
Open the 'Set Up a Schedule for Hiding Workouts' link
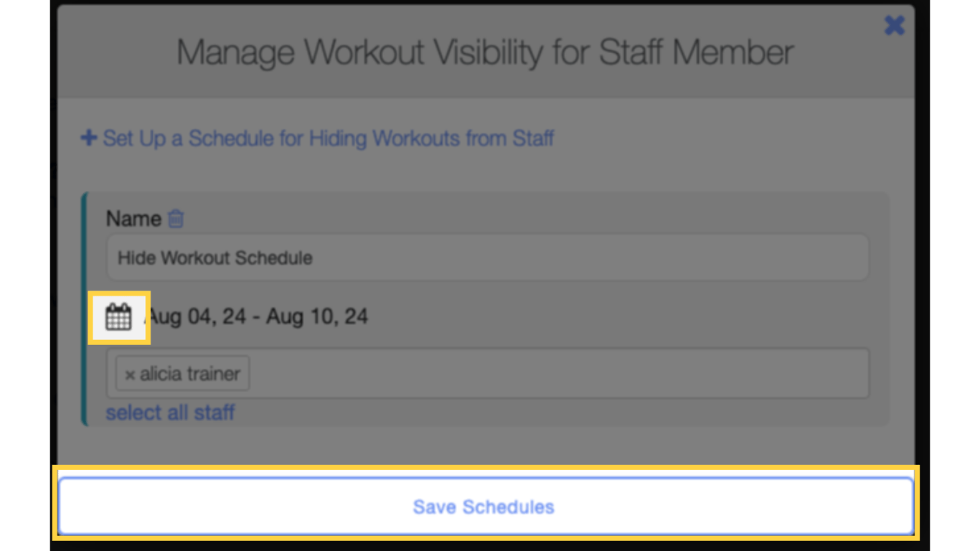328,138
